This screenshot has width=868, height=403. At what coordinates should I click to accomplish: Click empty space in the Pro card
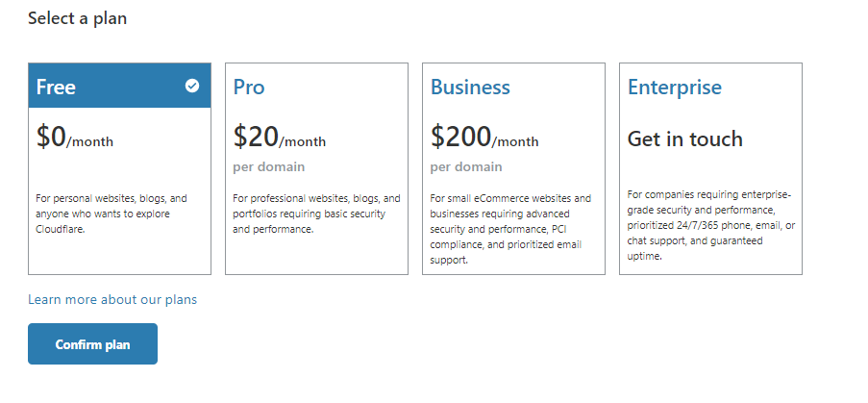point(316,256)
